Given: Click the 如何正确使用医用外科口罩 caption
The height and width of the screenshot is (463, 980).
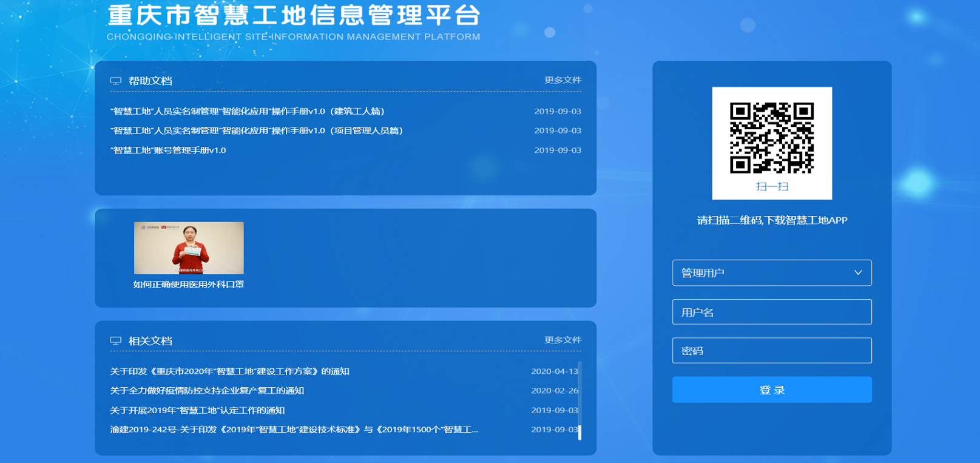Looking at the screenshot, I should tap(189, 284).
